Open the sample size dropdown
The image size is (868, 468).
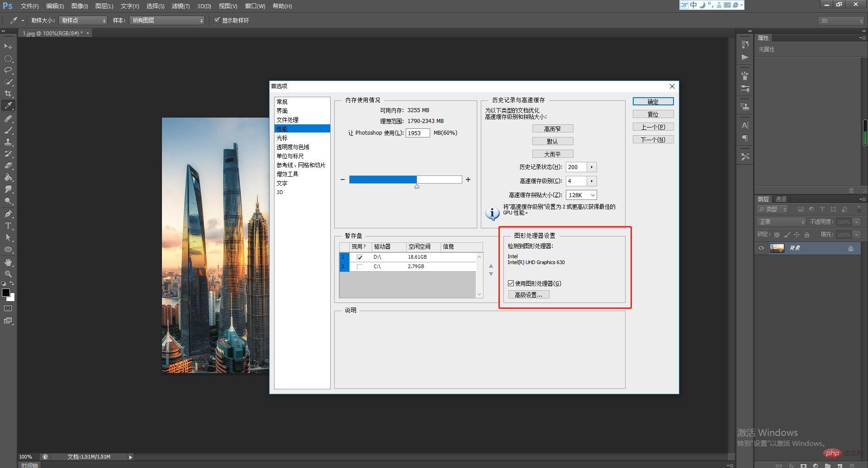pyautogui.click(x=83, y=20)
